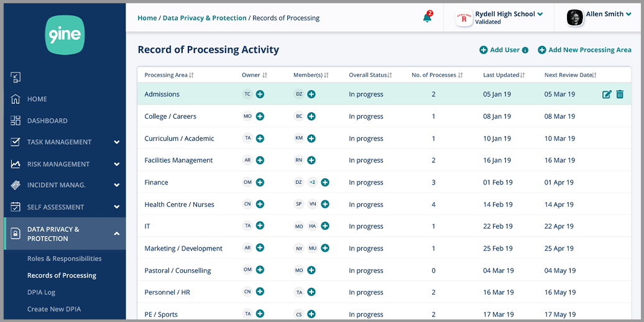
Task: Click the info icon beside Add User
Action: [x=525, y=50]
